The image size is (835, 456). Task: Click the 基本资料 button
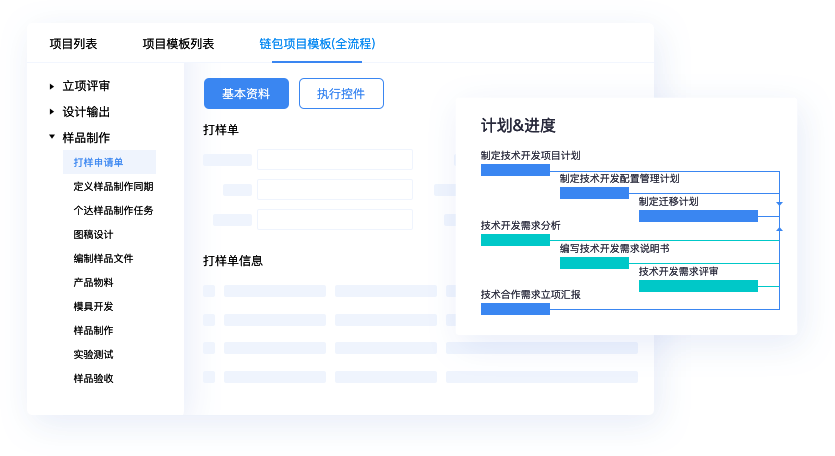coord(247,94)
